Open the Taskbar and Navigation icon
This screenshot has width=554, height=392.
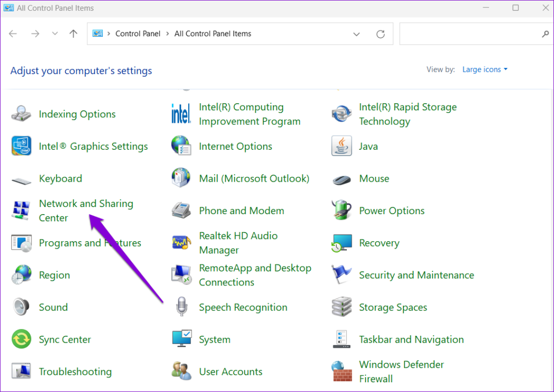coord(341,339)
